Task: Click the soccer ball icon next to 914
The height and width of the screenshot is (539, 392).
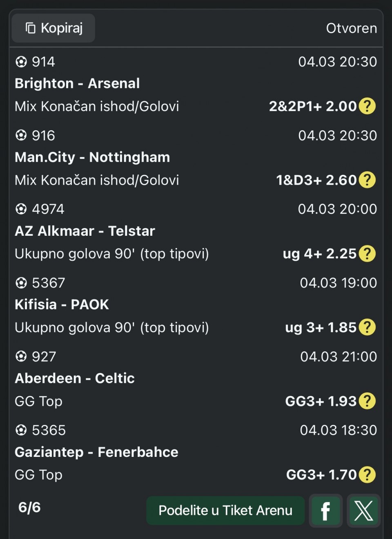Action: 21,62
